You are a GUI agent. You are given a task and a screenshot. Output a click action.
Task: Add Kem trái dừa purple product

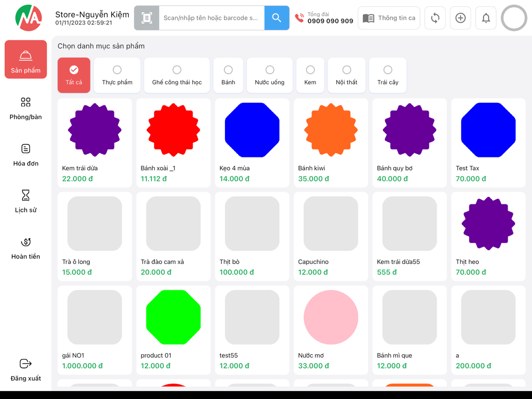point(95,143)
